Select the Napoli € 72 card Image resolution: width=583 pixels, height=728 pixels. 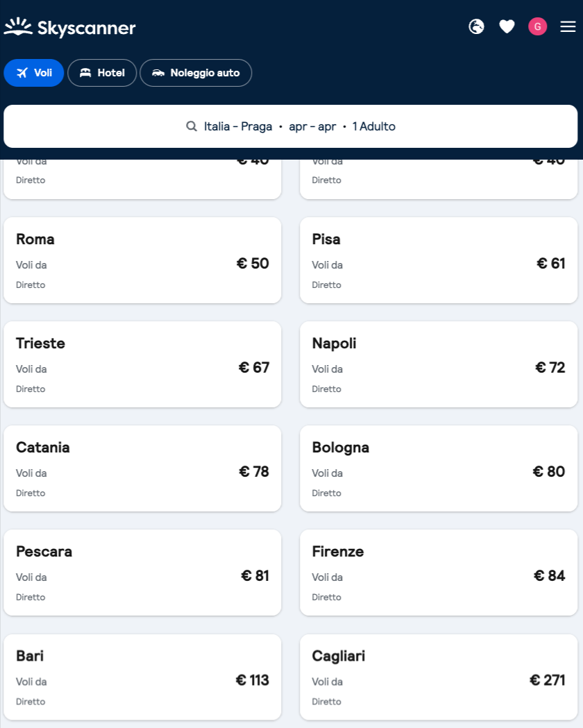pos(439,364)
